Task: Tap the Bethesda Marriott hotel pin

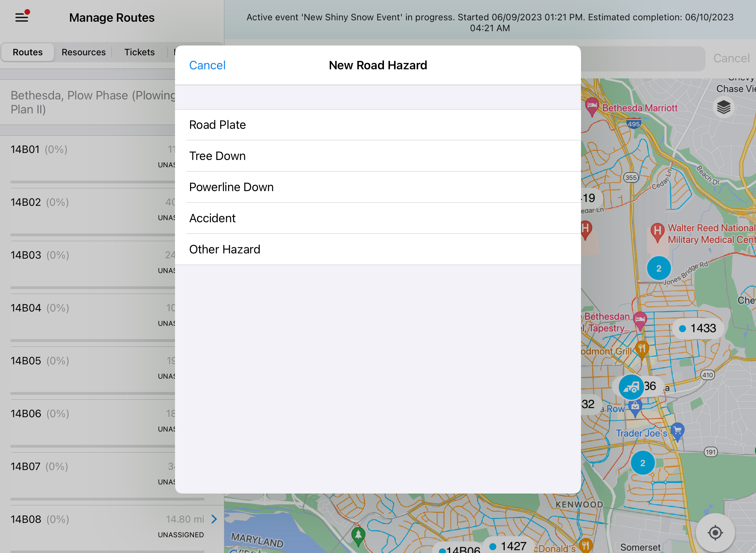Action: coord(592,106)
